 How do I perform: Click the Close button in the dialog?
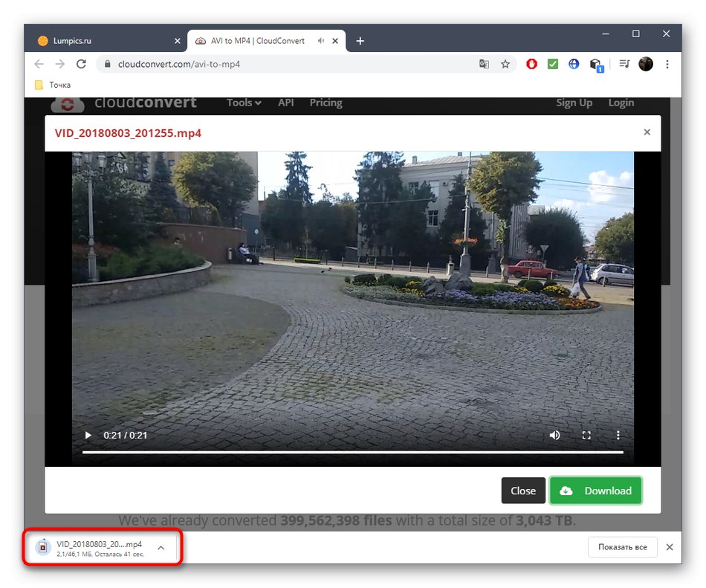tap(523, 491)
